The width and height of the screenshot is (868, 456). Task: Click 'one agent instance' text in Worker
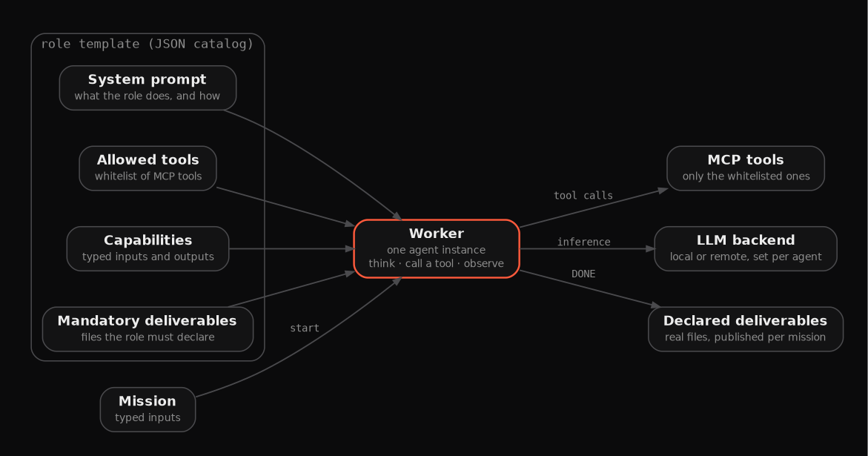pyautogui.click(x=436, y=250)
